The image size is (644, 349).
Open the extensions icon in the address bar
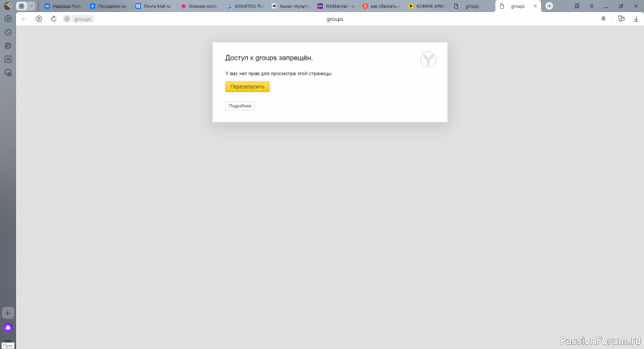coord(621,19)
